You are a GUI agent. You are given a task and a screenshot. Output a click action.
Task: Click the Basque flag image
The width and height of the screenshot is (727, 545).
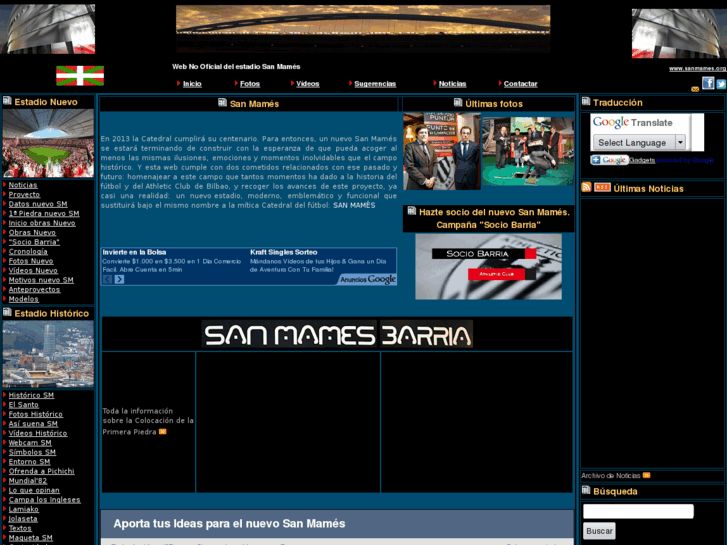coord(80,76)
